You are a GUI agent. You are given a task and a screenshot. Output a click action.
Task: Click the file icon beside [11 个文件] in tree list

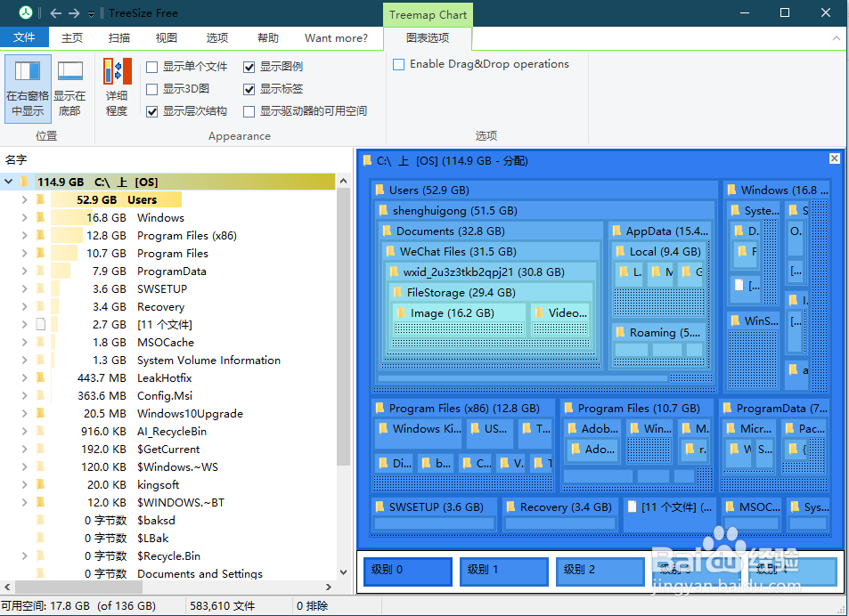click(41, 325)
